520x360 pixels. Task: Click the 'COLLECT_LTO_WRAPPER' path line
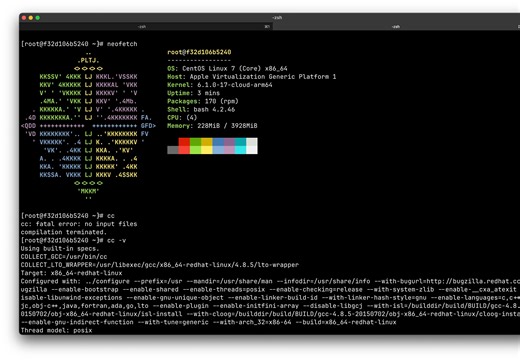[x=160, y=265]
